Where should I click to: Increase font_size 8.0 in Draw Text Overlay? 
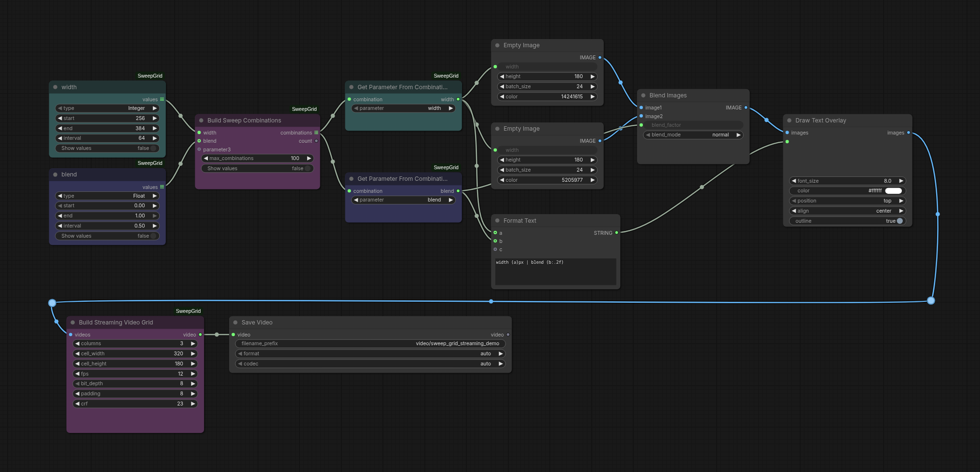click(901, 181)
